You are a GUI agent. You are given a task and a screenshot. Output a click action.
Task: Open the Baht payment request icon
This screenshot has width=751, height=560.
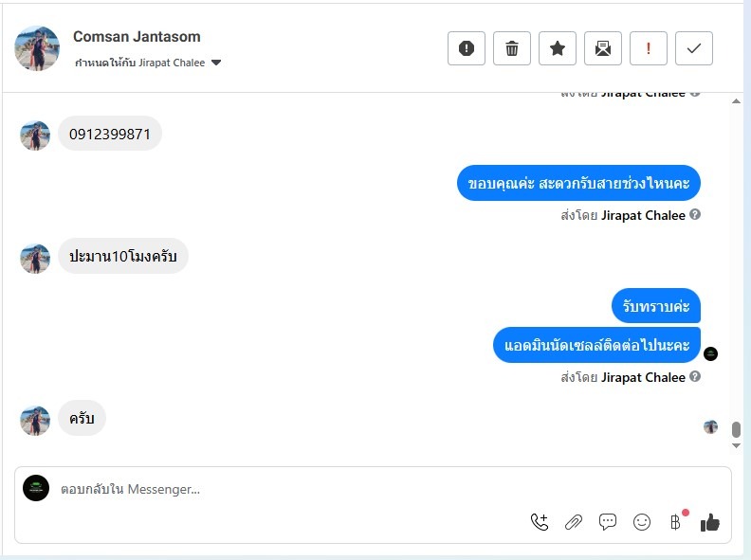pyautogui.click(x=675, y=522)
